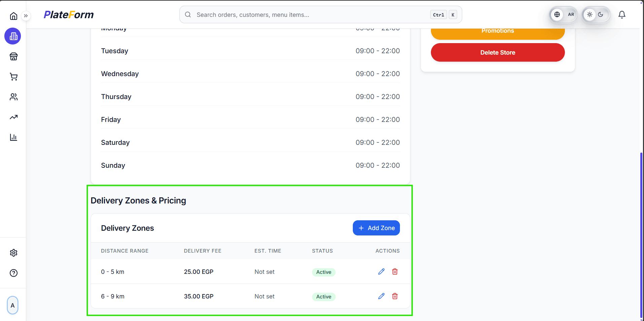Select the light mode sun toggle
This screenshot has width=644, height=321.
pyautogui.click(x=589, y=14)
